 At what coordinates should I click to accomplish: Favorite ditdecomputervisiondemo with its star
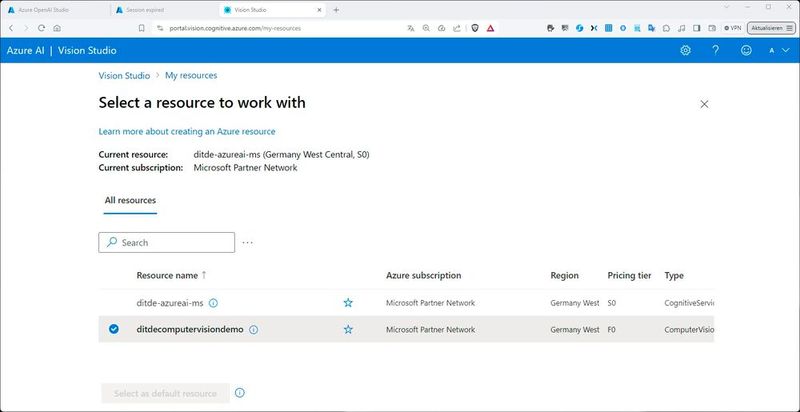click(x=348, y=329)
